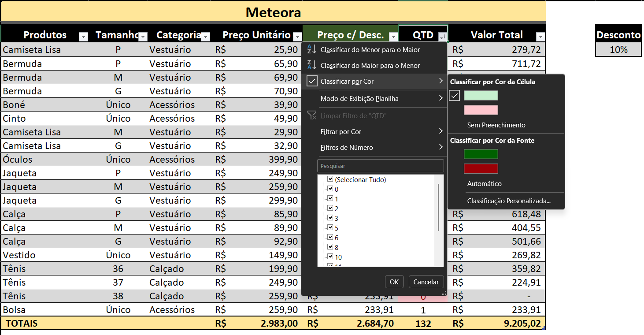Toggle the (Selecionar Tudo) checkbox
Screen dimensions: 644x335
click(330, 179)
